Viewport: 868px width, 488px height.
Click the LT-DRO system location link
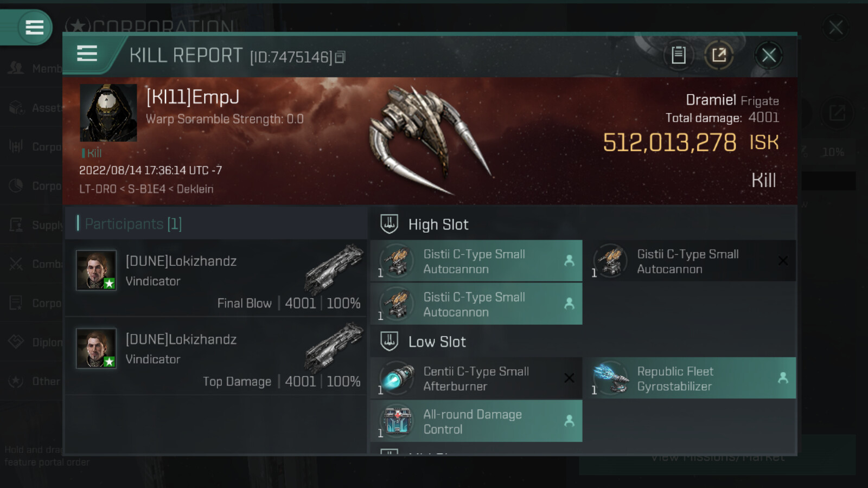[98, 189]
